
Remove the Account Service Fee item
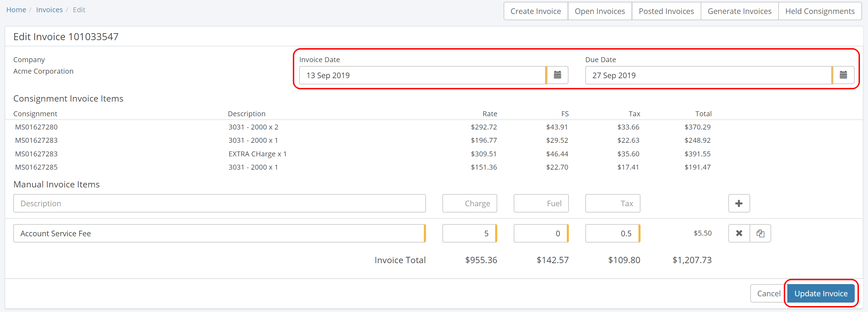click(x=739, y=233)
